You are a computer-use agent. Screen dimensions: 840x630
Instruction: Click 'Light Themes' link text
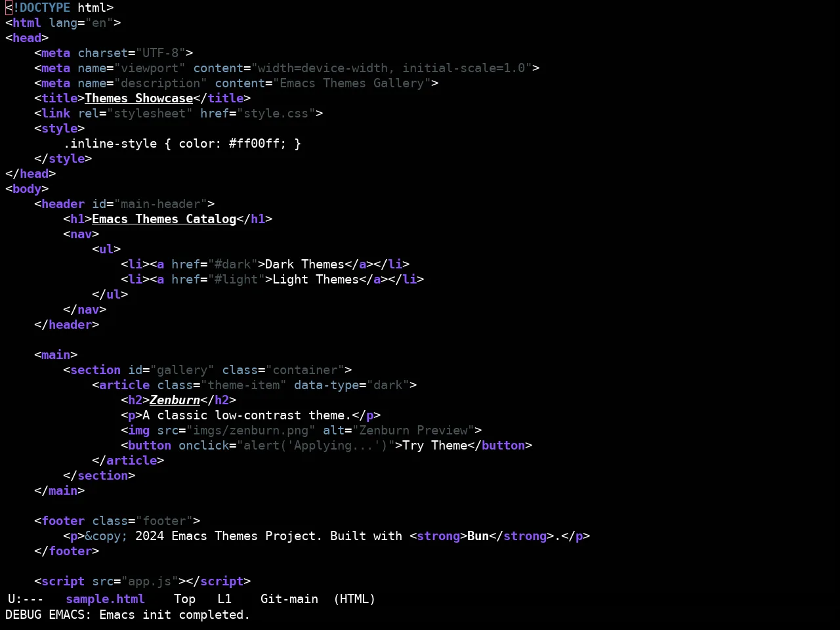[316, 280]
